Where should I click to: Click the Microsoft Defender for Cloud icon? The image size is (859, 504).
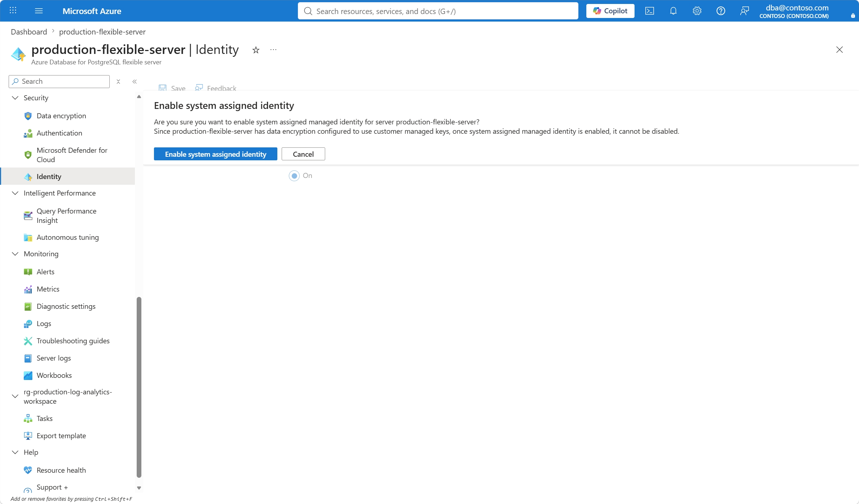28,155
